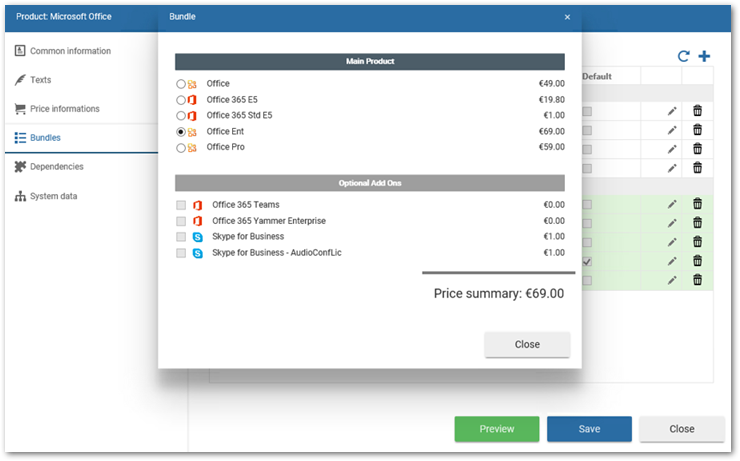Viewport: 740px width, 461px height.
Task: Select the Office 365 E5 radio button
Action: click(x=181, y=100)
